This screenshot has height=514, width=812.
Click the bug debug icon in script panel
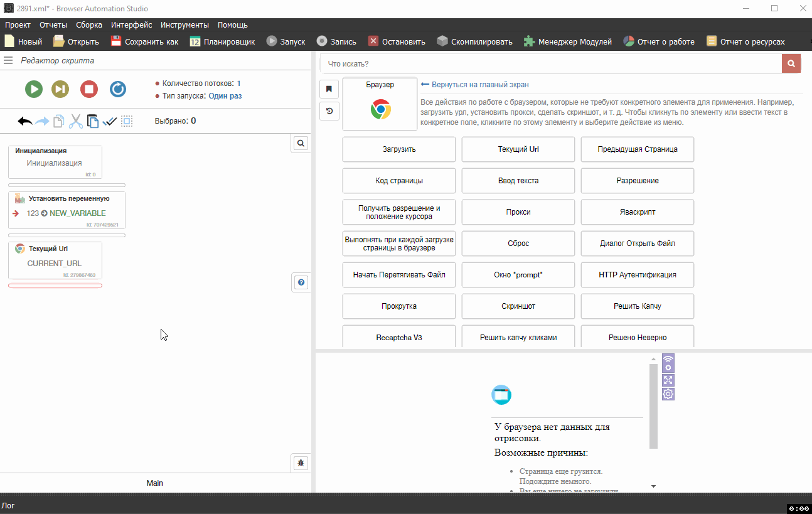[301, 463]
